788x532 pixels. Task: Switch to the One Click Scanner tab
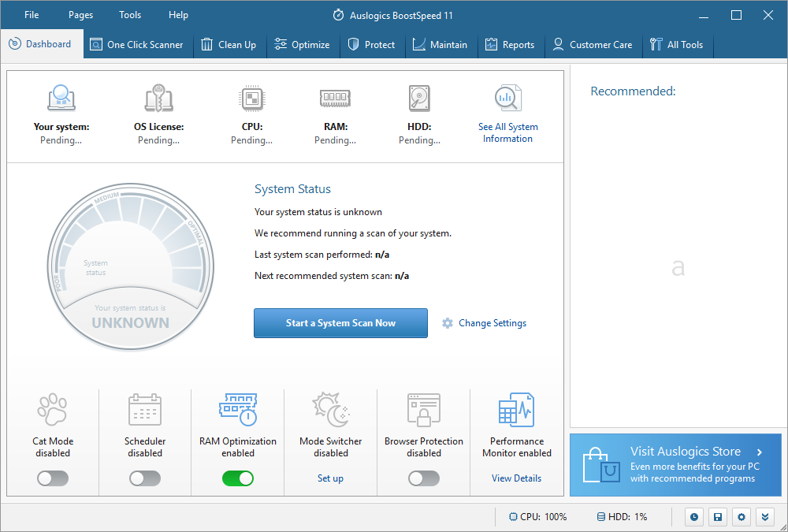[x=138, y=45]
